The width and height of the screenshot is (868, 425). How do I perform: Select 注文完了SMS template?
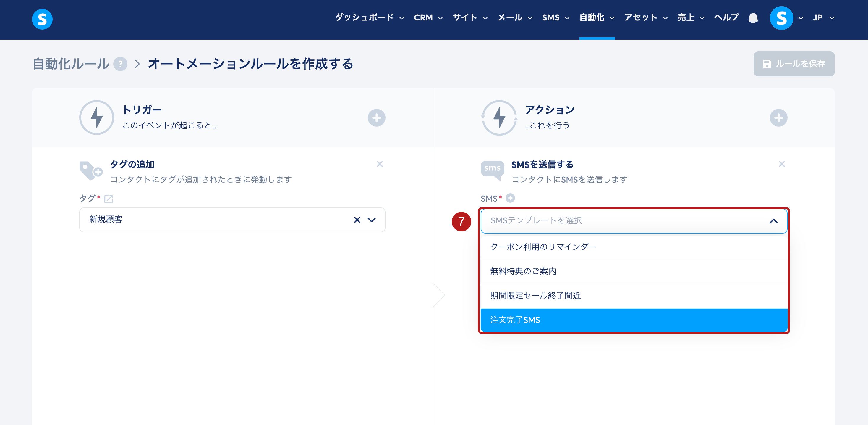[634, 320]
